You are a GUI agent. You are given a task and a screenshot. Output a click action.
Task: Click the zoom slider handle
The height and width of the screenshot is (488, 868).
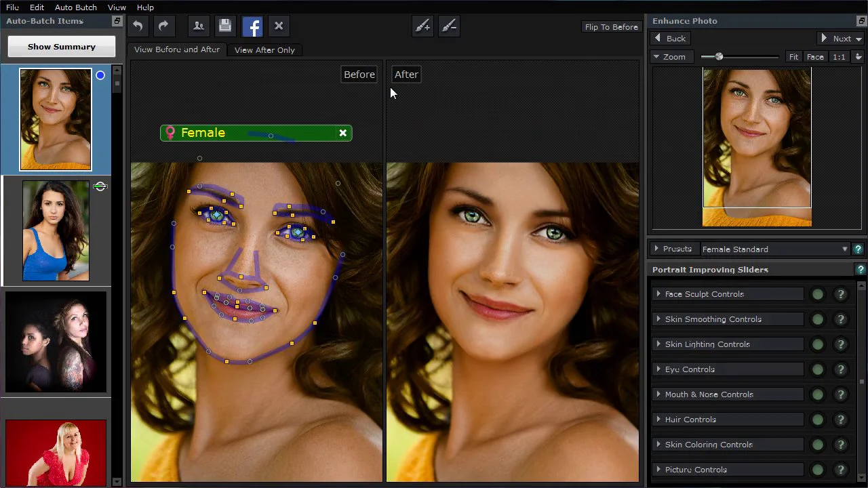coord(719,57)
